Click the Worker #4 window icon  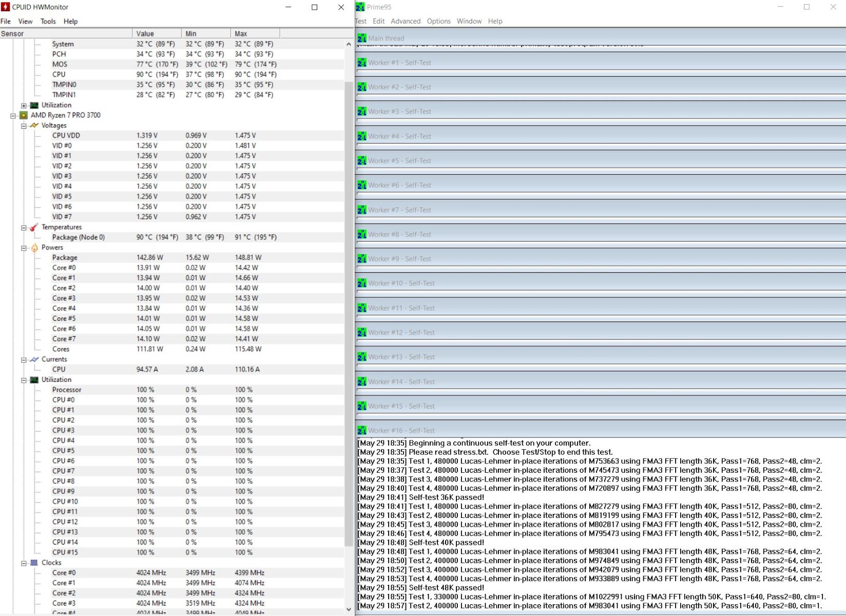362,136
